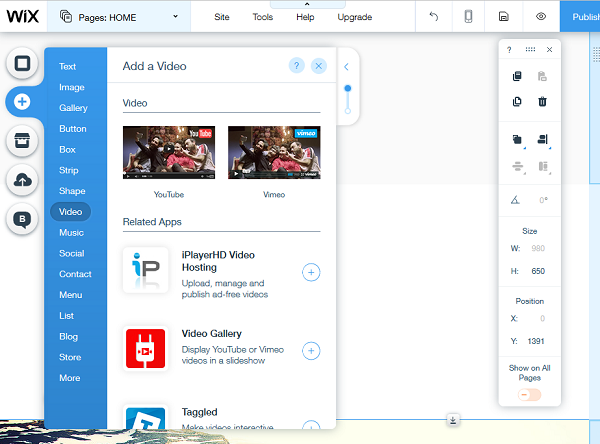Select Music in the Add menu

point(72,233)
